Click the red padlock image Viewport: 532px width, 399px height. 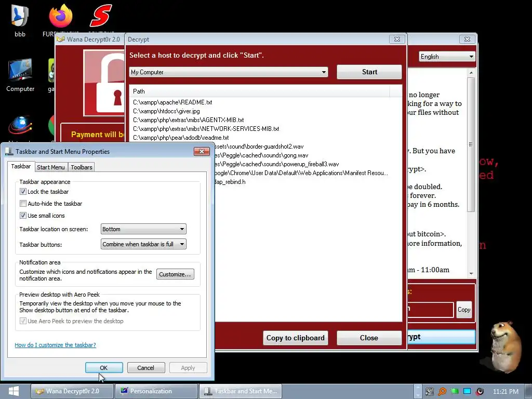click(104, 83)
